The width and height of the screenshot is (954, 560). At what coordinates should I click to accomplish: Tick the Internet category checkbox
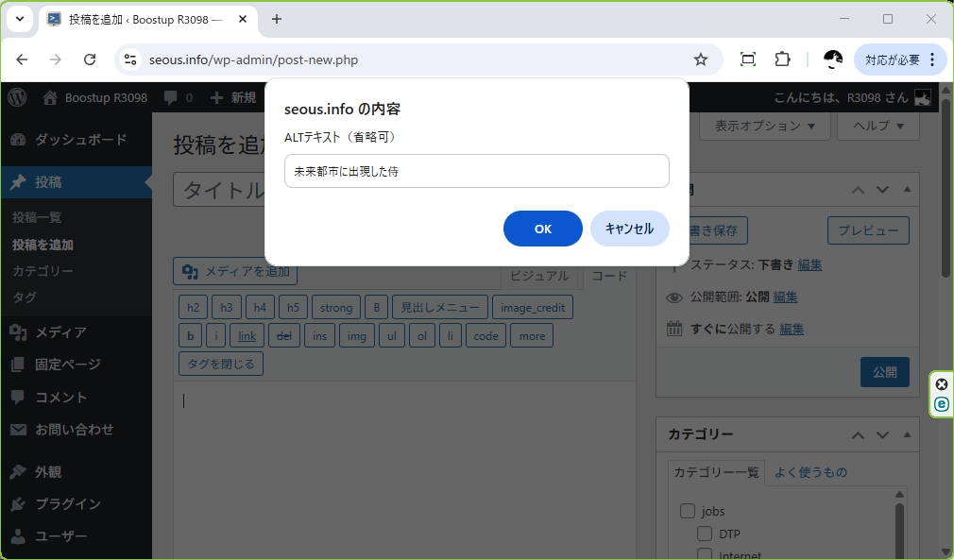(705, 554)
